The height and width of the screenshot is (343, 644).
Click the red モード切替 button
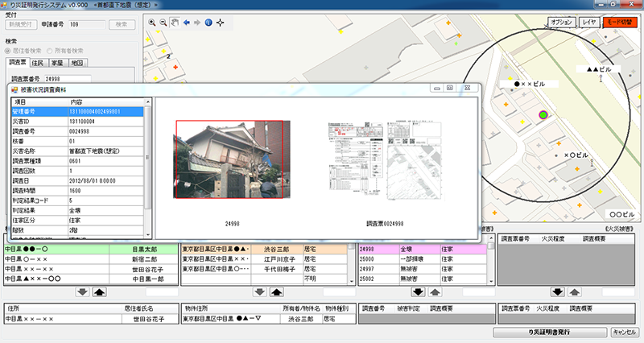pyautogui.click(x=620, y=22)
